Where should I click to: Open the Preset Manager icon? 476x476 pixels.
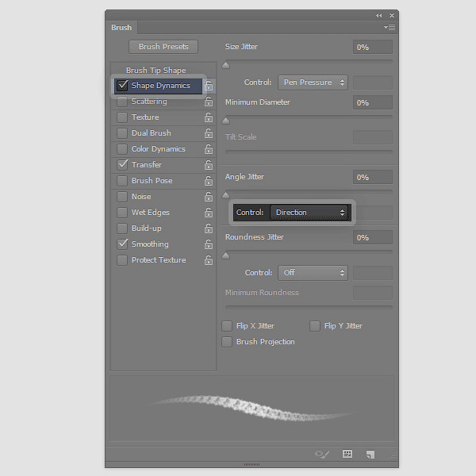click(347, 454)
